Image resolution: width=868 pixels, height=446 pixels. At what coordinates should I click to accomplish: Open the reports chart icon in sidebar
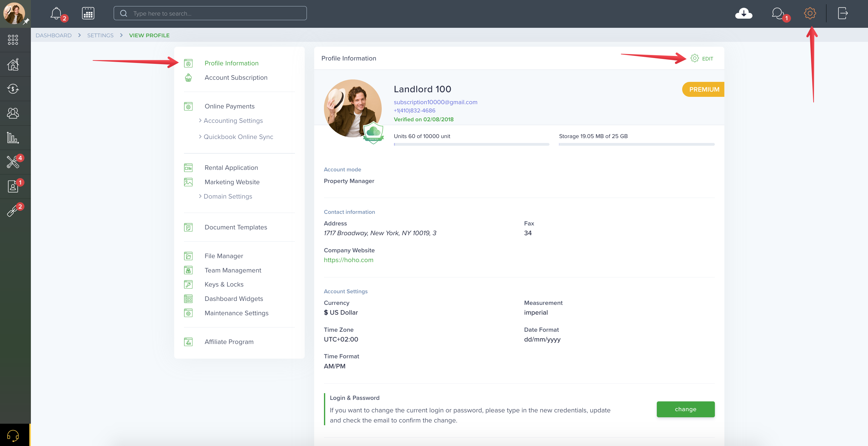[13, 137]
